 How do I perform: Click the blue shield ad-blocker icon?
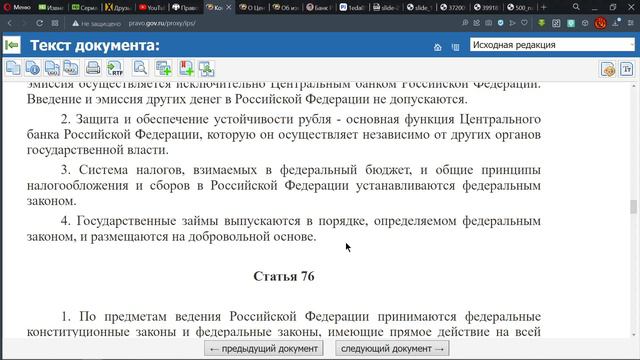500,23
